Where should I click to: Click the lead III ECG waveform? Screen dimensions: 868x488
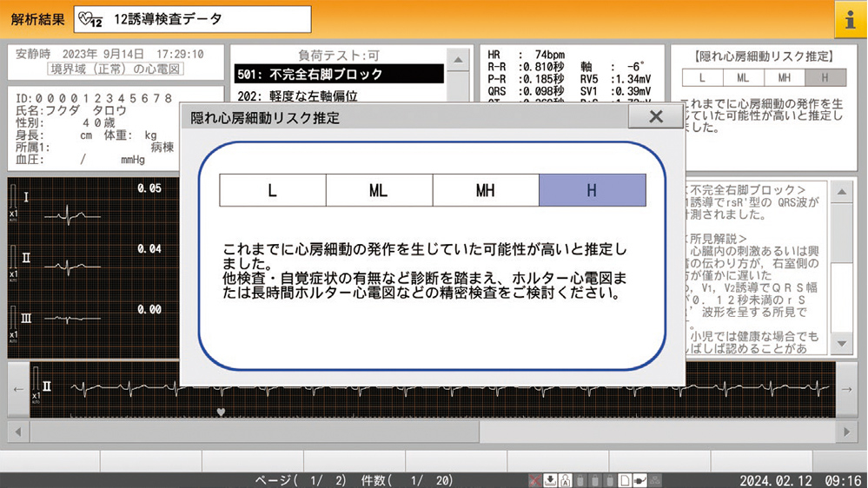coord(72,319)
